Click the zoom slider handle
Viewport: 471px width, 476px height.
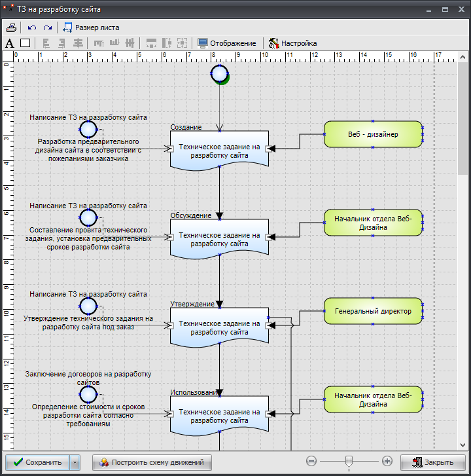coord(349,462)
